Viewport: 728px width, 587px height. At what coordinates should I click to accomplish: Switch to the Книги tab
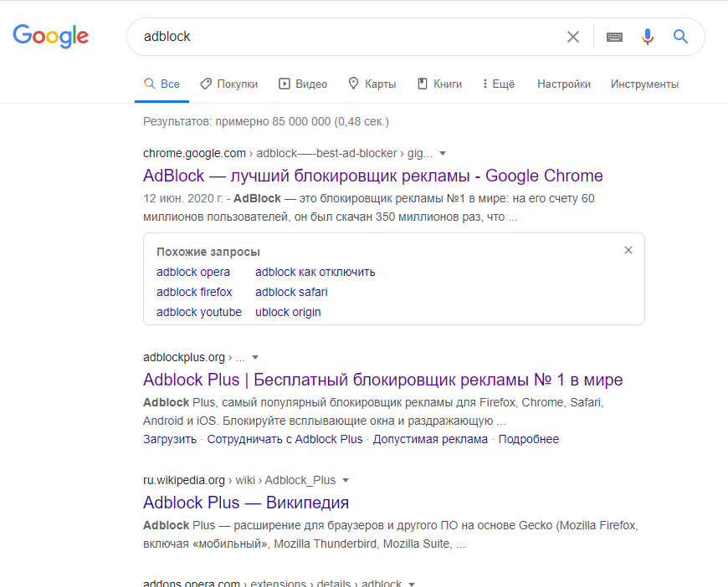point(439,84)
